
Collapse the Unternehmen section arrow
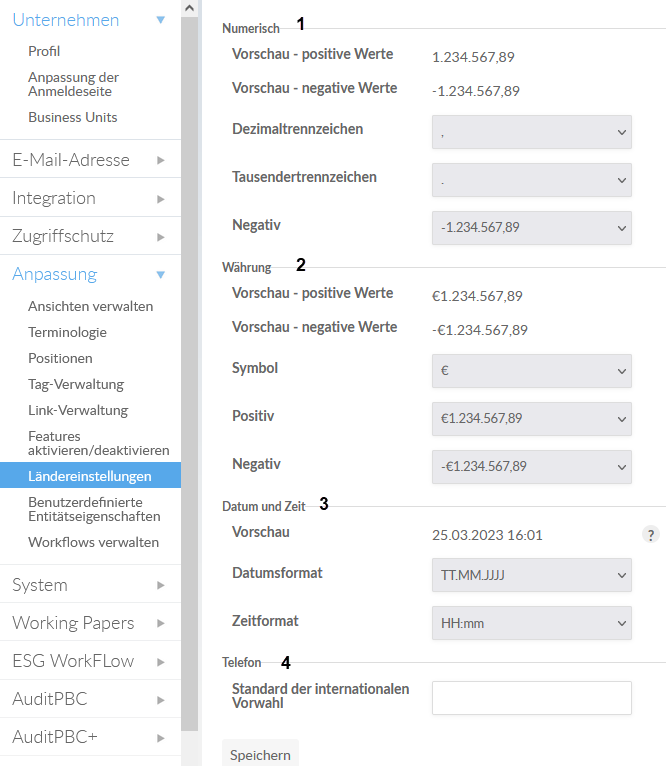click(x=160, y=20)
